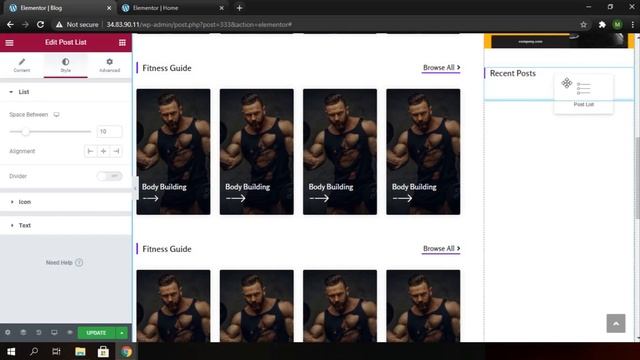This screenshot has width=640, height=360.
Task: Set alignment to right
Action: (x=116, y=151)
